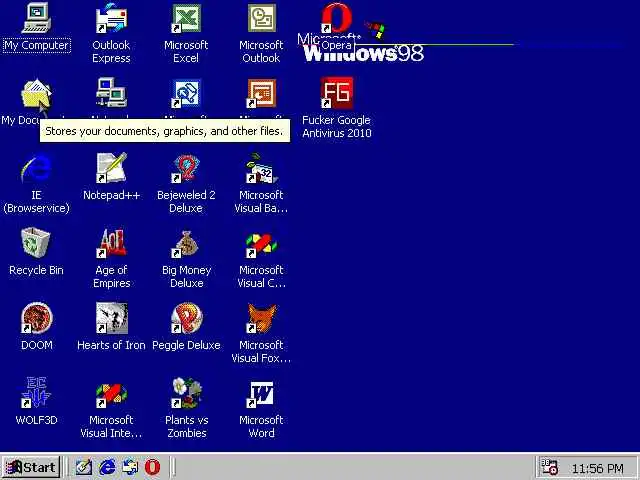Viewport: 640px width, 480px height.
Task: Click the Microsoft Outlook desktop shortcut
Action: [261, 19]
